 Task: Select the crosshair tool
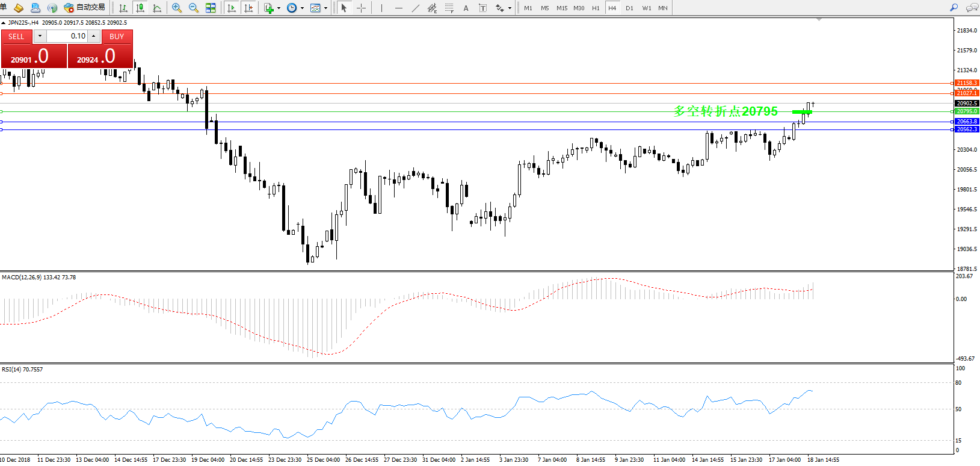361,8
